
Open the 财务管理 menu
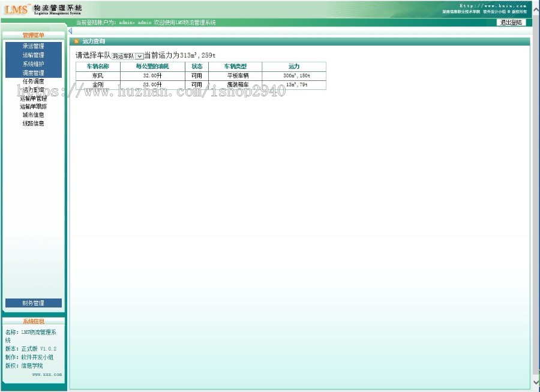34,303
